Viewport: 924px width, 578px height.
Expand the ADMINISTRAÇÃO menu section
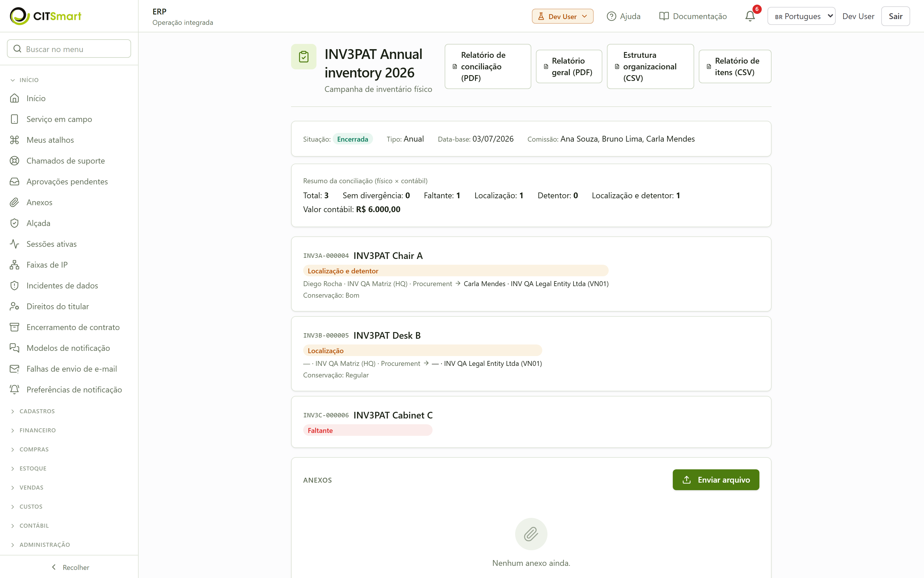(x=40, y=545)
